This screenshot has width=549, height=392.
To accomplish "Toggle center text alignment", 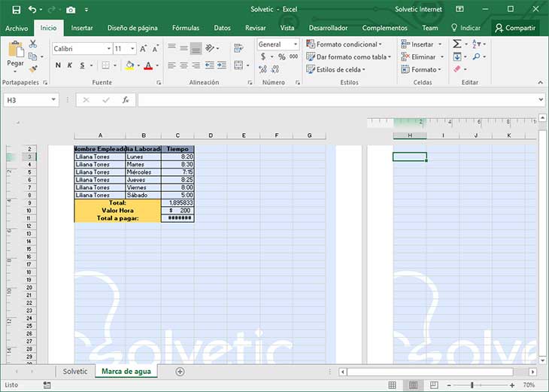I will coord(184,65).
